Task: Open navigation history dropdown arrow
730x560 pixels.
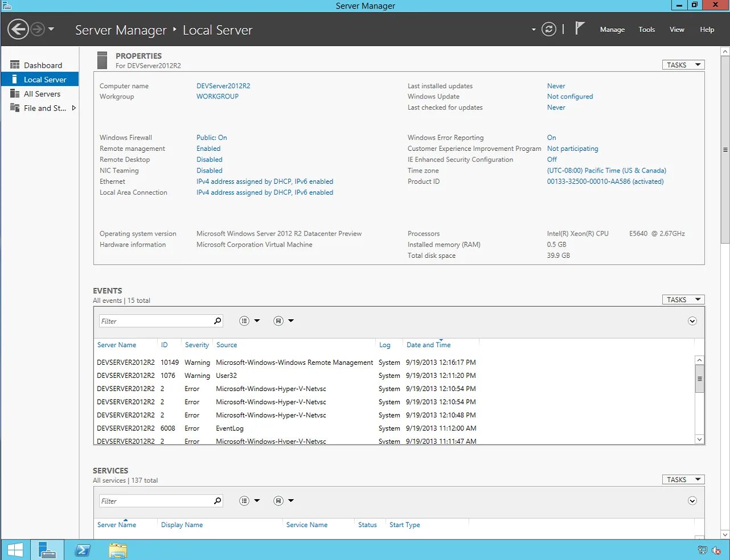Action: 51,29
